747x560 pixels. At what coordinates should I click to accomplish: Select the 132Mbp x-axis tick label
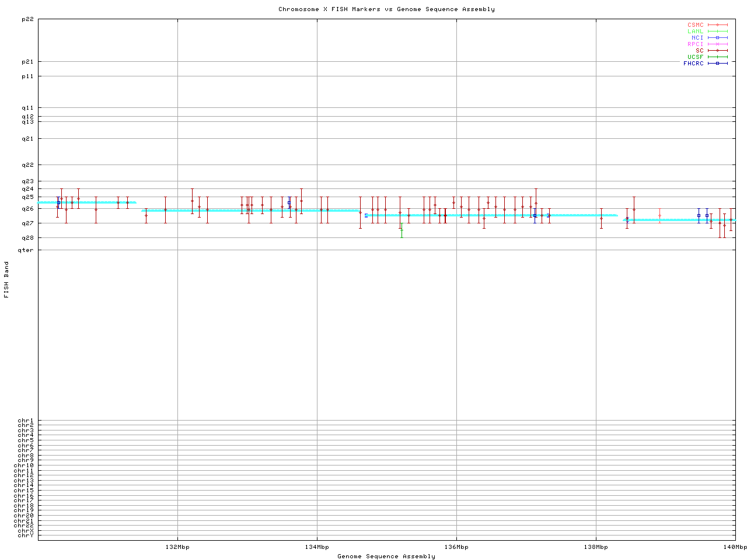coord(177,547)
